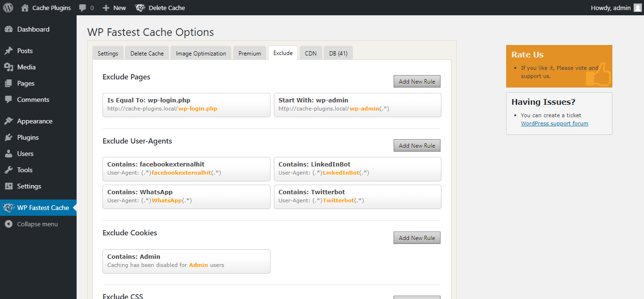644x299 pixels.
Task: Open the Contains Admin cookie rule
Action: [x=186, y=261]
